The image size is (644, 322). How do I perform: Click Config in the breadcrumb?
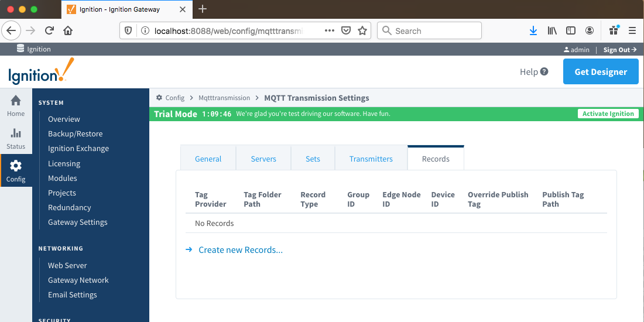[x=175, y=98]
